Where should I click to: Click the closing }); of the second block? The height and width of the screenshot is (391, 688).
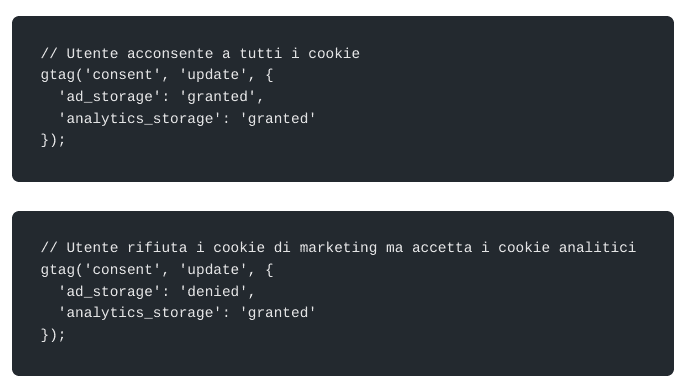53,335
